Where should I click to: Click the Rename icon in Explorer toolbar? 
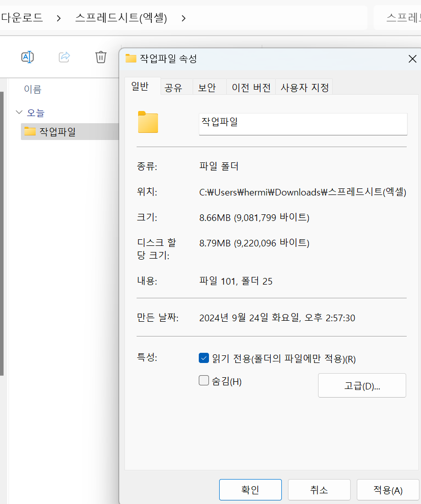tap(28, 57)
